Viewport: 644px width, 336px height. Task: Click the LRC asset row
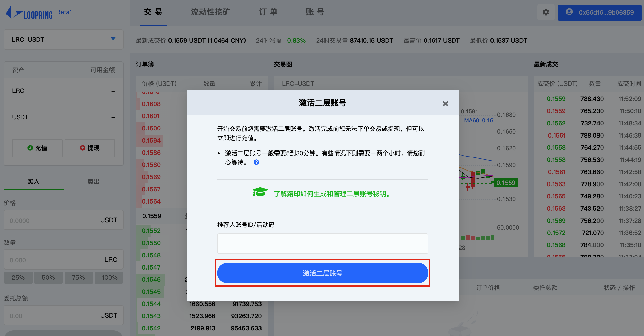[x=64, y=91]
